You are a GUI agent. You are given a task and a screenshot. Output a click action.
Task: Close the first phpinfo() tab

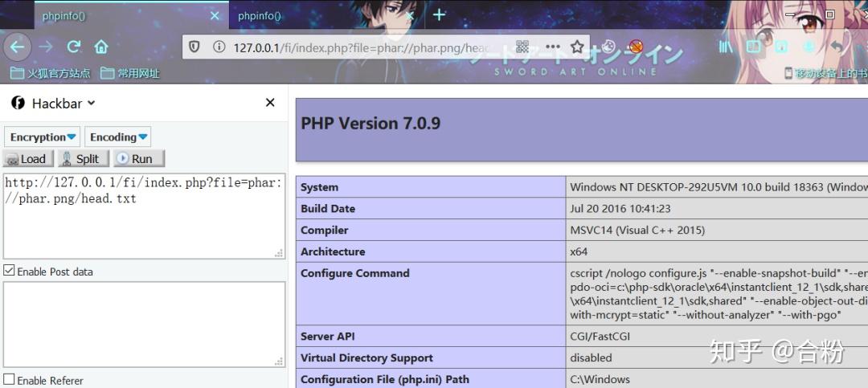click(215, 16)
